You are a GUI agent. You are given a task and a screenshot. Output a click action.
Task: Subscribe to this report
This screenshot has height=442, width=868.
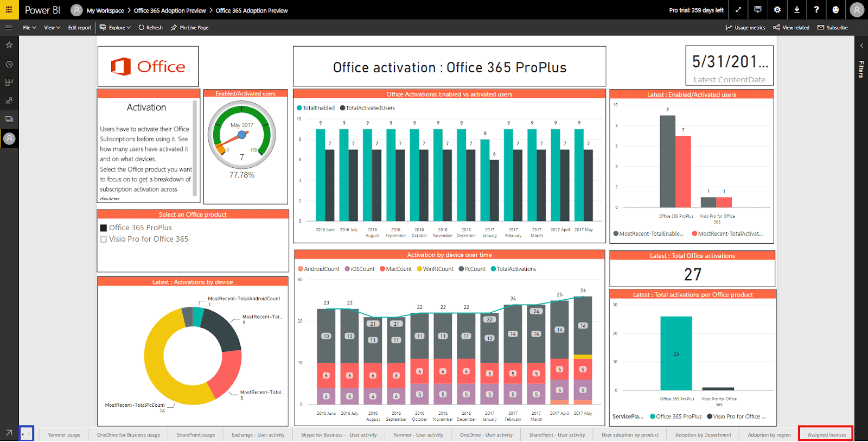pos(833,28)
